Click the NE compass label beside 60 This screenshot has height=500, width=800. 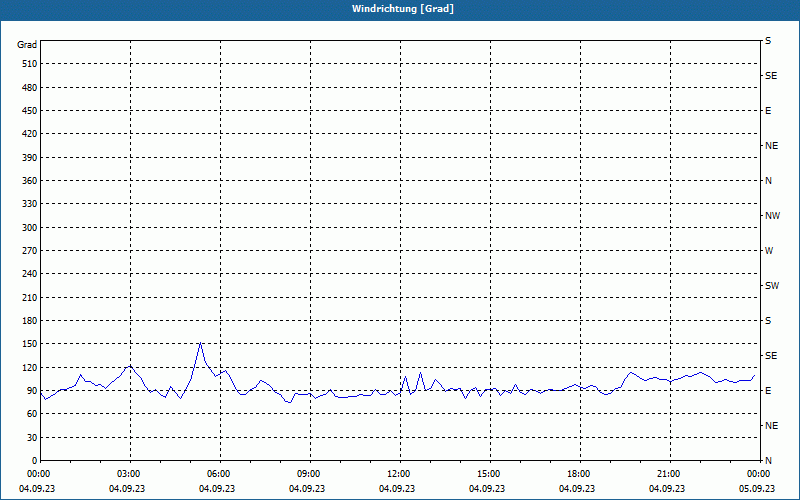pyautogui.click(x=771, y=426)
